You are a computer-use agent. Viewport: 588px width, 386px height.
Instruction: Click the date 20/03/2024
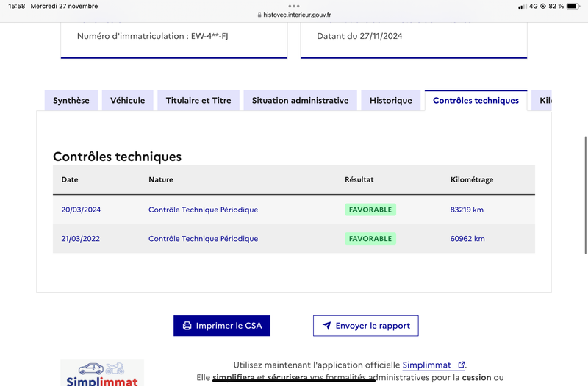click(x=81, y=210)
